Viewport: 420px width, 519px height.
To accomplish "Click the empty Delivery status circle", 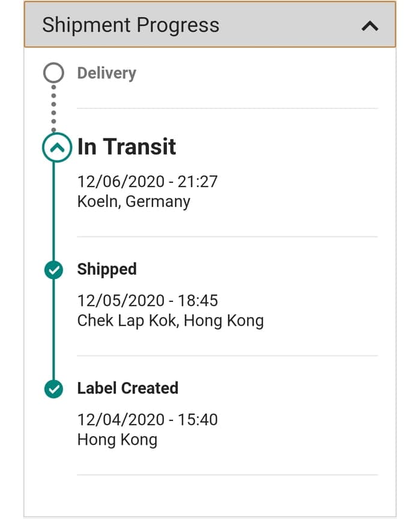I will tap(53, 73).
